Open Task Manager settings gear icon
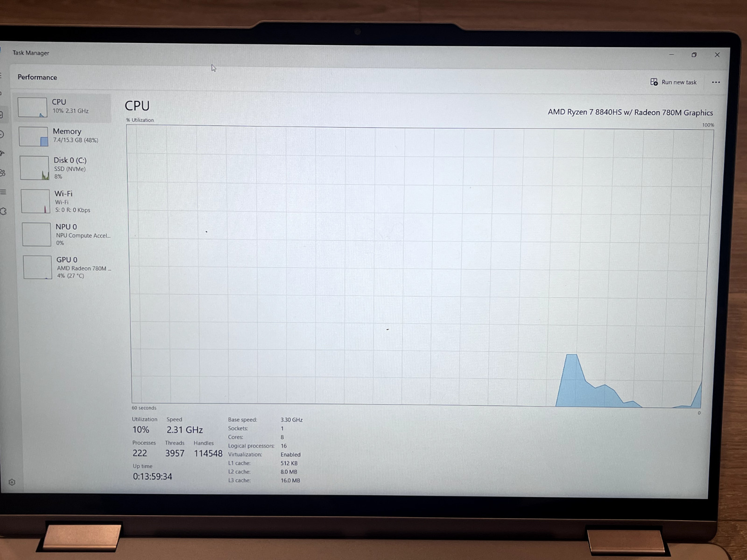This screenshot has width=747, height=560. [12, 482]
